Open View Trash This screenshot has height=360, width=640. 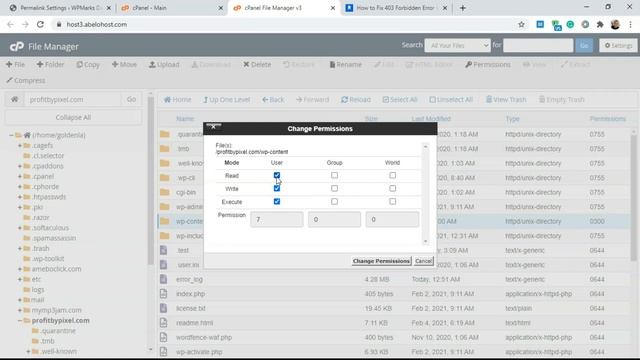[x=506, y=100]
